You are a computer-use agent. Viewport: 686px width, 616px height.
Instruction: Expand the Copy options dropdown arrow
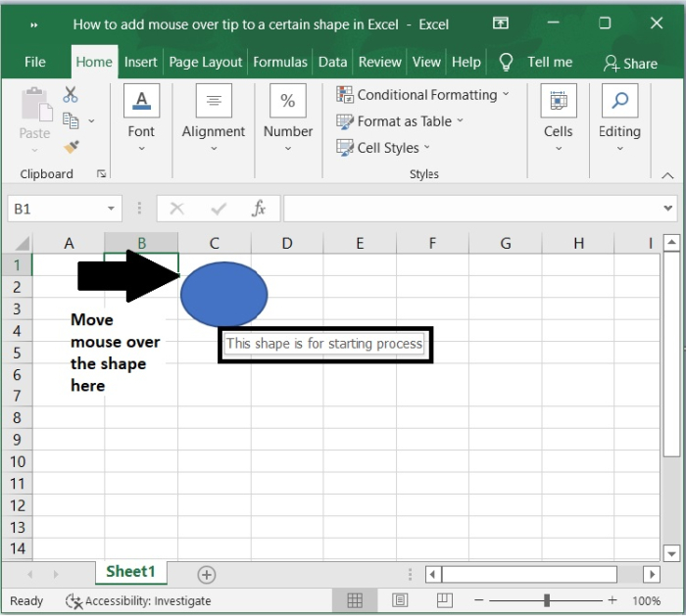pyautogui.click(x=91, y=120)
